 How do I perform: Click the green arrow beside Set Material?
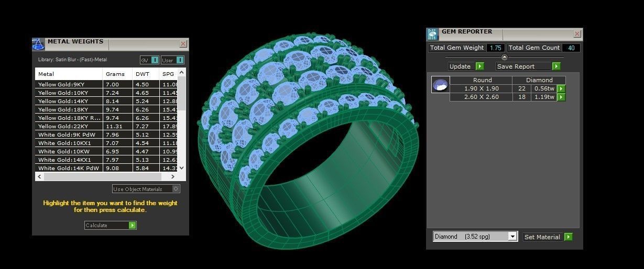(x=568, y=237)
